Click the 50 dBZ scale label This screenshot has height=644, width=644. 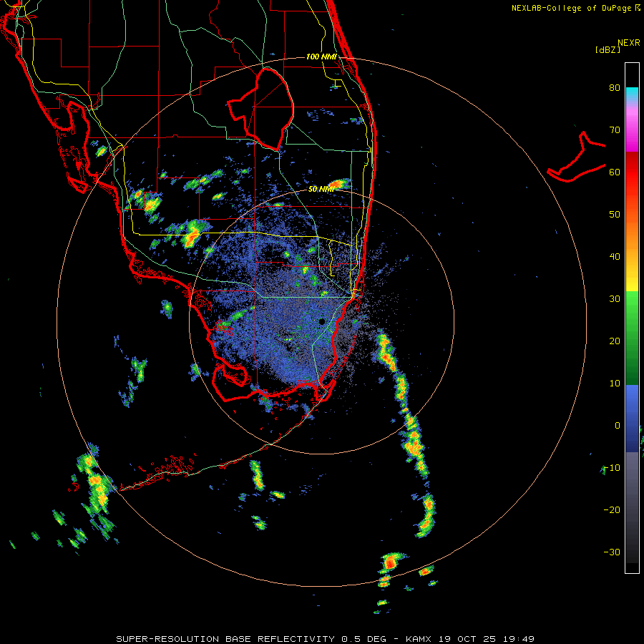615,215
